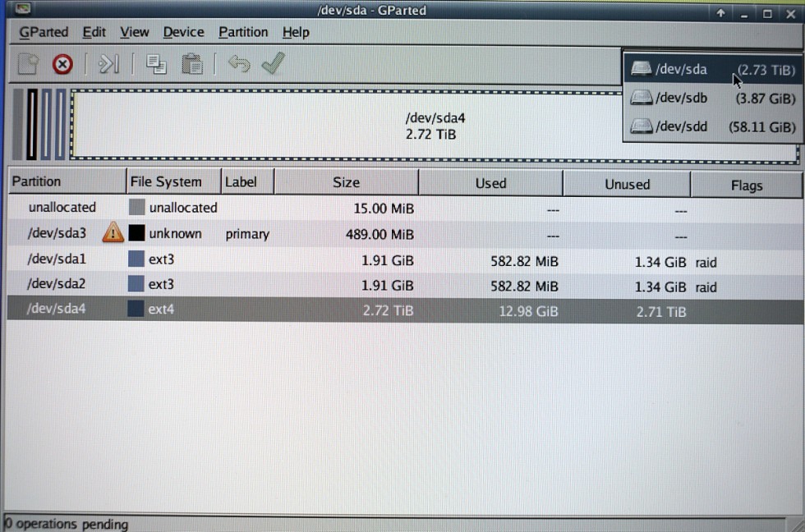Screen dimensions: 805x532
Task: Open the GParted menu
Action: click(x=44, y=32)
